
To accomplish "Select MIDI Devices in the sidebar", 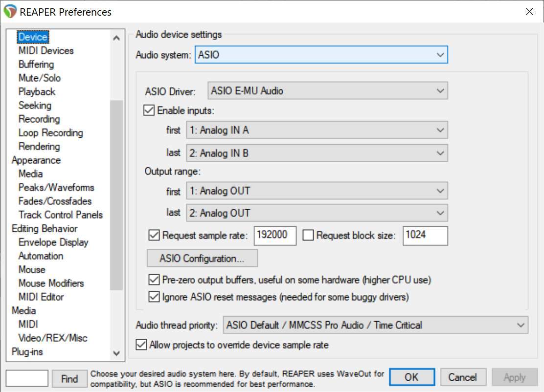I will (46, 51).
